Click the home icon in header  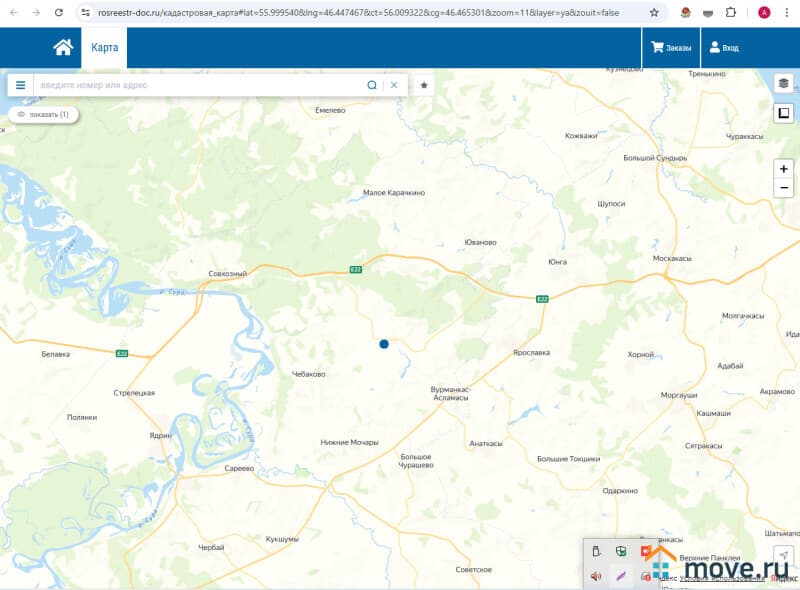(63, 47)
